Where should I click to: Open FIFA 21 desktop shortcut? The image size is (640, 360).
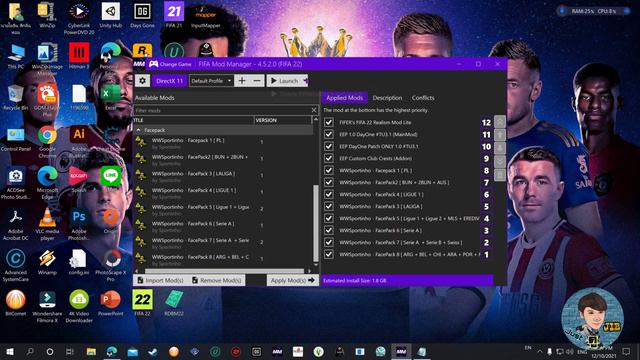(x=174, y=15)
